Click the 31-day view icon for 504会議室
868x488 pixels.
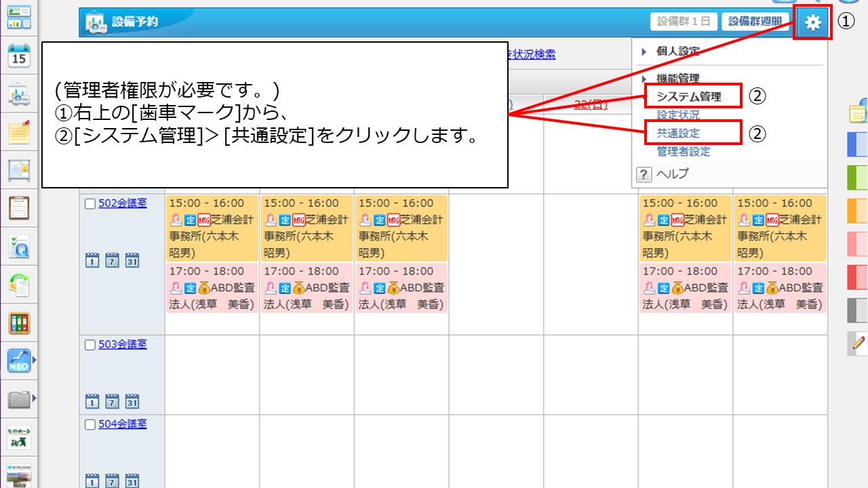132,481
